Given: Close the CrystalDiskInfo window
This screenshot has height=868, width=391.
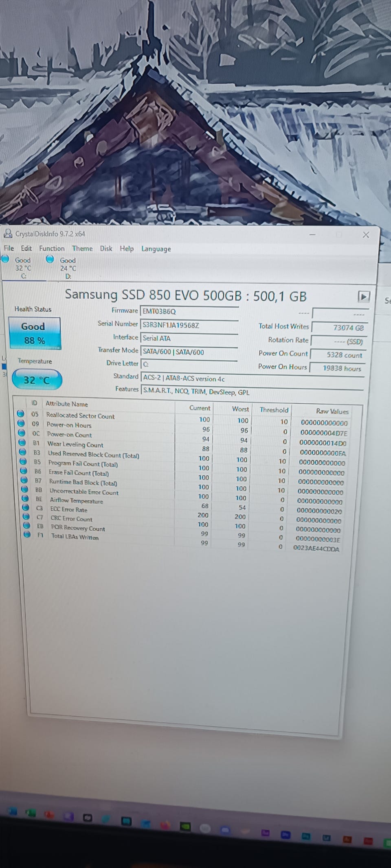Looking at the screenshot, I should [366, 235].
